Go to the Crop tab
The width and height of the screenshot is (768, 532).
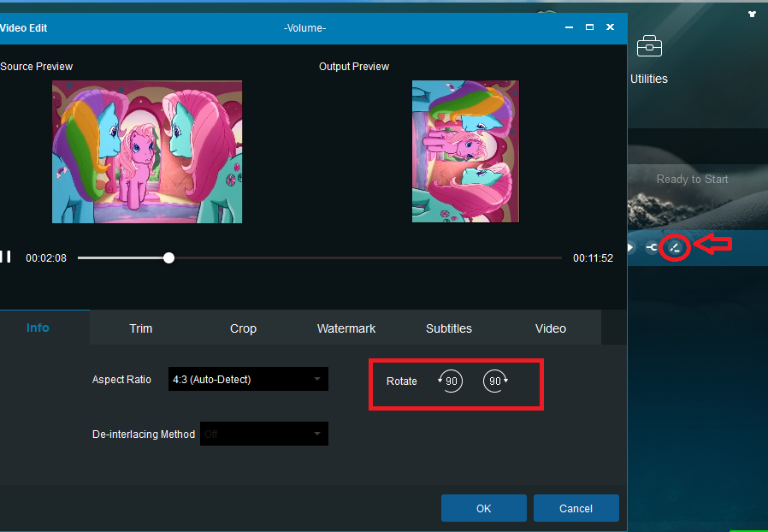point(244,328)
